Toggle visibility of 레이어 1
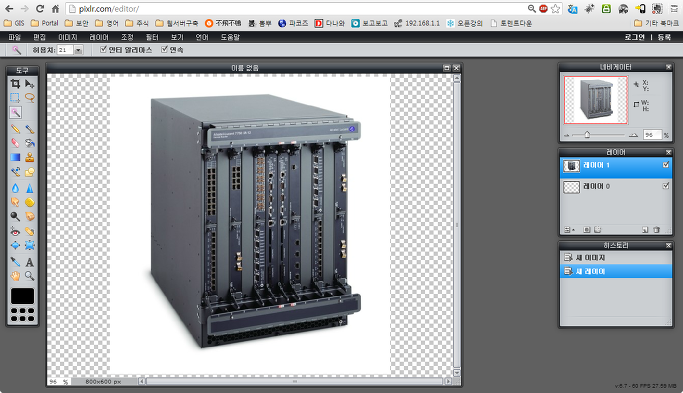This screenshot has height=393, width=683. point(666,165)
